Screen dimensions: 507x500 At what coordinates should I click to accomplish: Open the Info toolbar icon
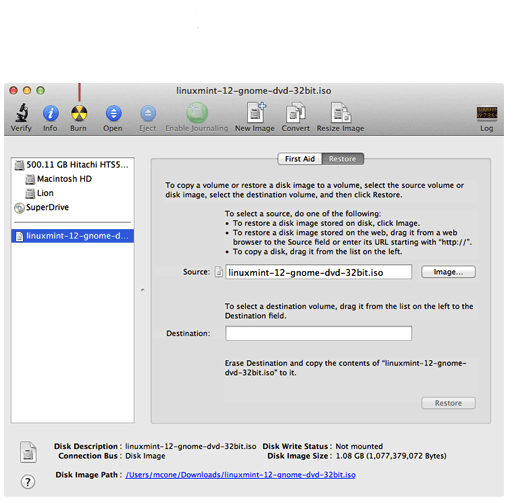[51, 113]
